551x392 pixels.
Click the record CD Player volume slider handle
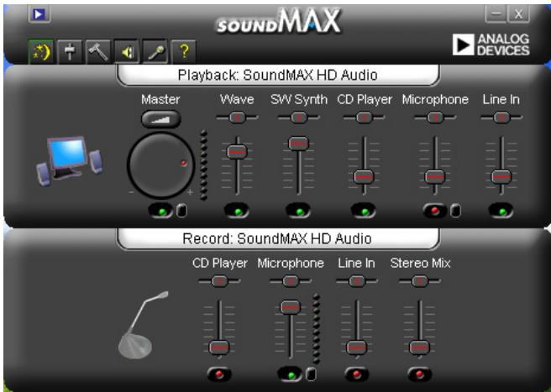pyautogui.click(x=219, y=348)
